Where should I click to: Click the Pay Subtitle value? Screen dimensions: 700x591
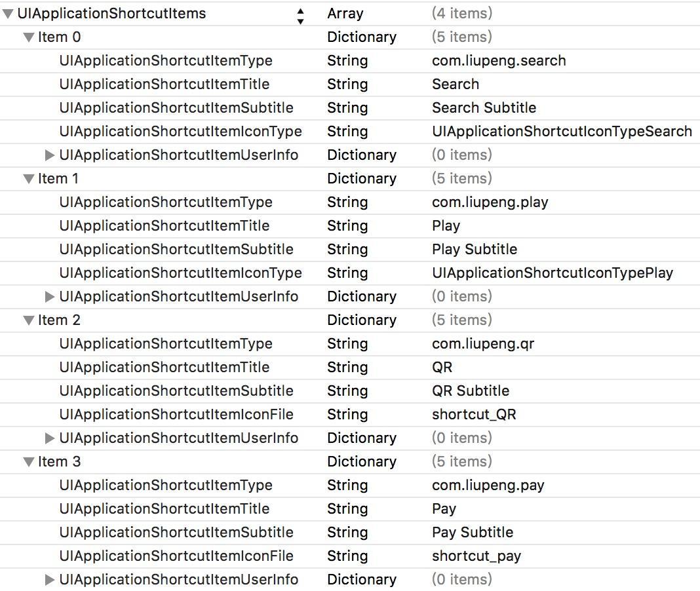click(473, 533)
